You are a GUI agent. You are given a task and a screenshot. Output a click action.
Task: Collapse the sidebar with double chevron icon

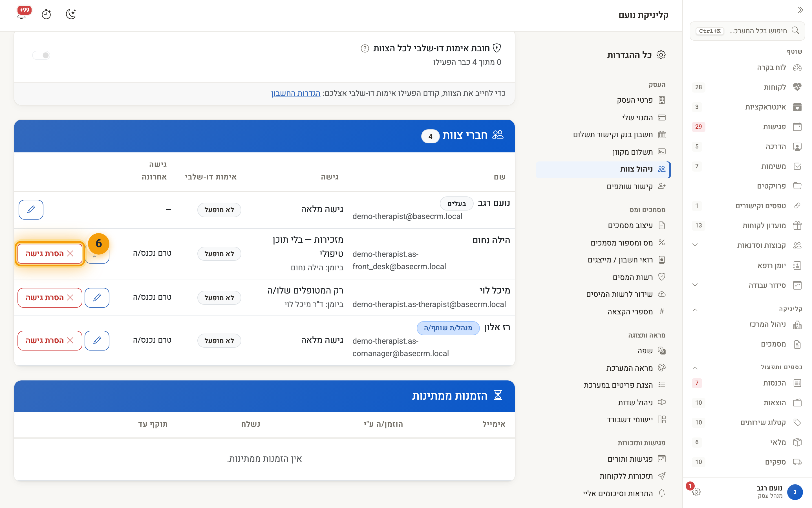(800, 10)
